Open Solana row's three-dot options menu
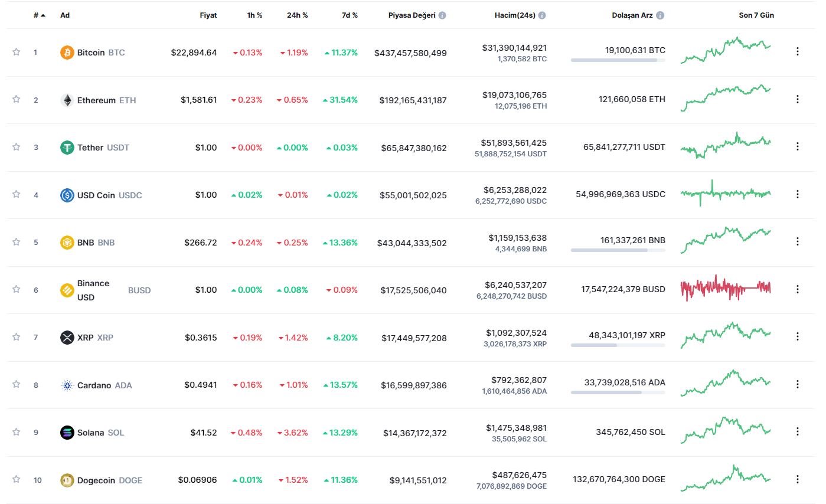826x504 pixels. coord(798,431)
